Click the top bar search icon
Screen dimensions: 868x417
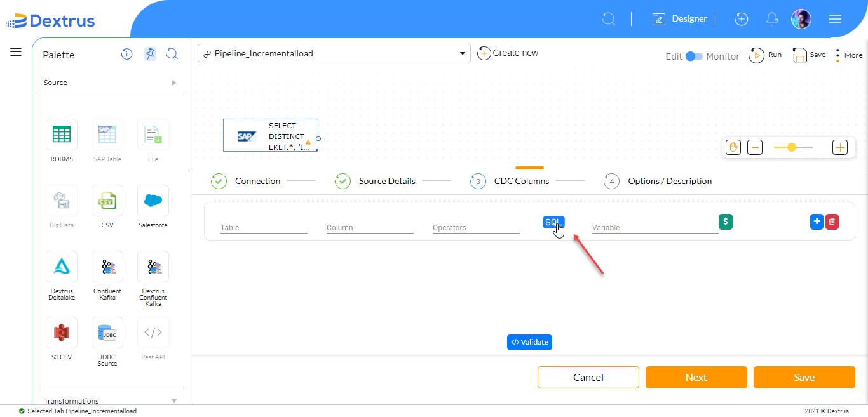609,19
